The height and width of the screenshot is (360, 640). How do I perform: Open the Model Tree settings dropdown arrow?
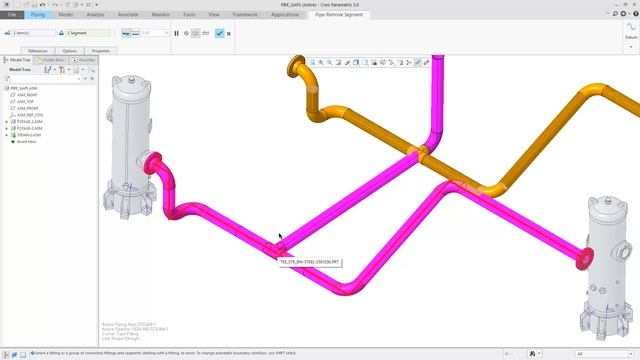point(69,70)
